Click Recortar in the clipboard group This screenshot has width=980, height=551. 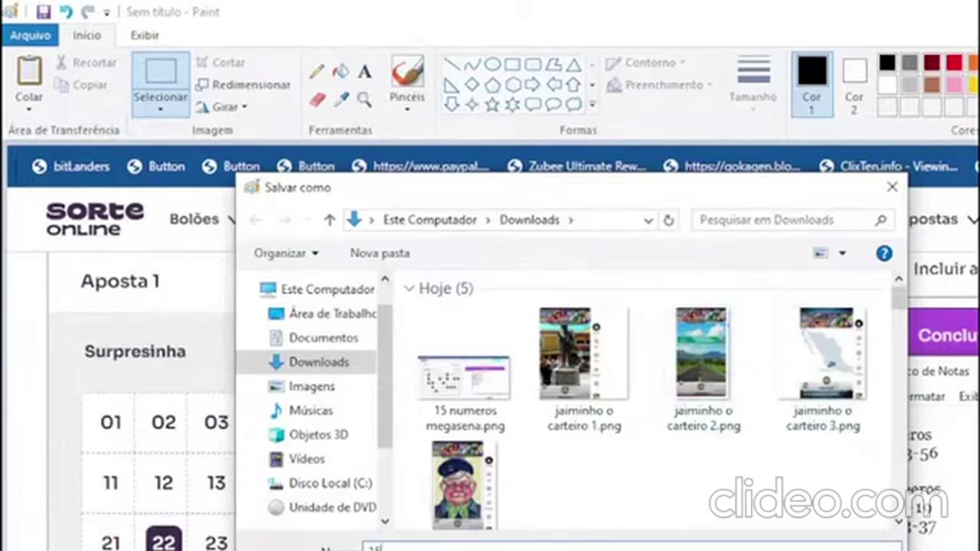click(86, 63)
